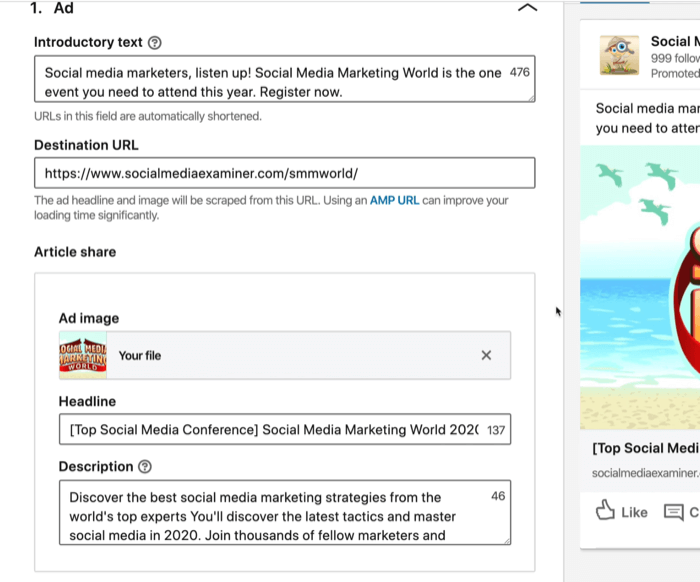
Task: Click the preview intro text 'Social media mar'
Action: coord(647,108)
